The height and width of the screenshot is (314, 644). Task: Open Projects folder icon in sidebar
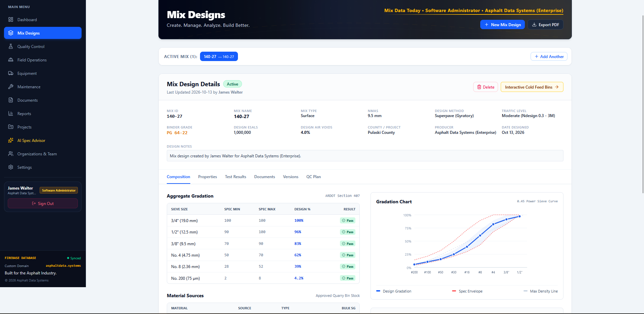(x=11, y=127)
